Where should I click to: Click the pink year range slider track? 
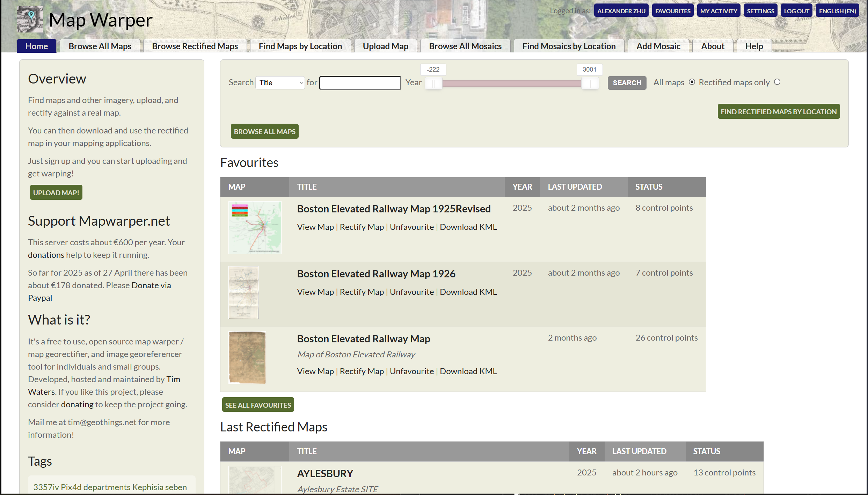[512, 83]
